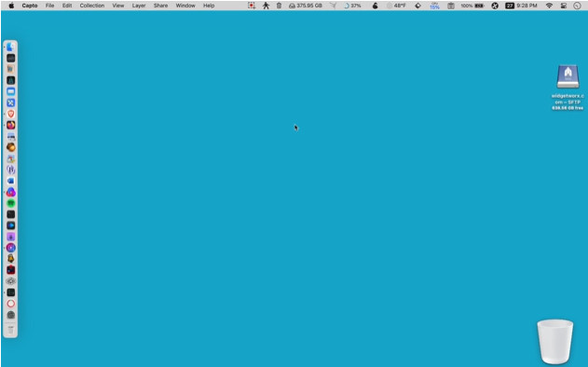Click the faded fan-shaped menu bar icon left of 37%
The width and height of the screenshot is (588, 367).
tap(333, 6)
